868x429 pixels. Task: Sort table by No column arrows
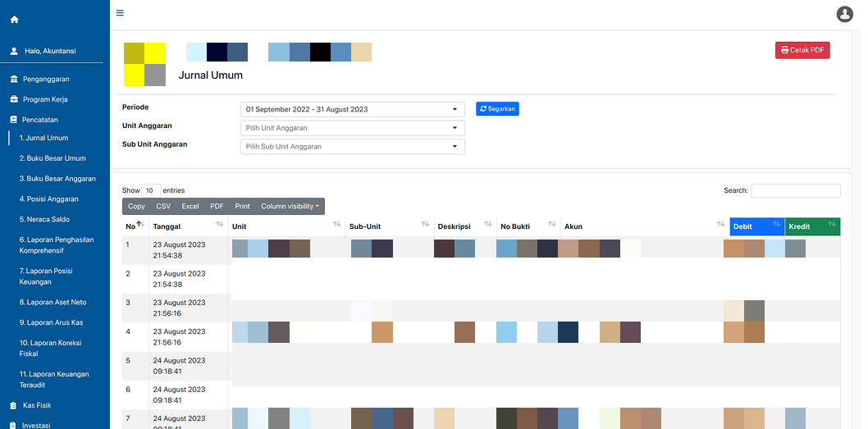(140, 224)
